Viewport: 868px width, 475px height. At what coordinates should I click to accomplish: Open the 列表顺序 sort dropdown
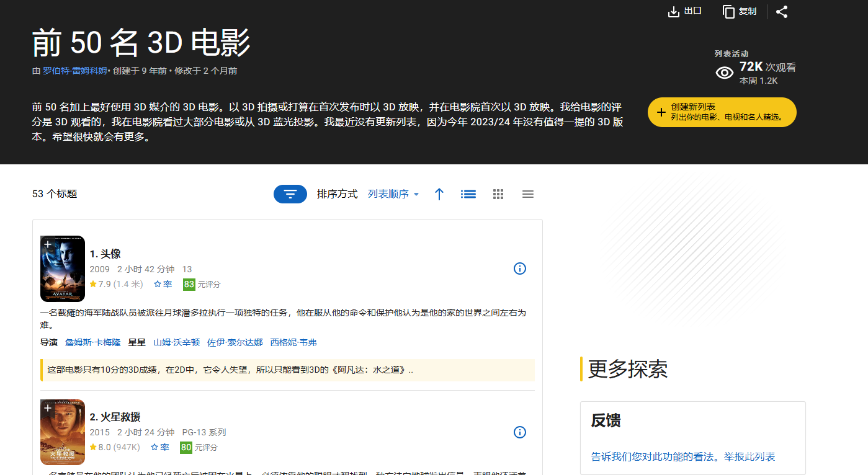coord(393,194)
